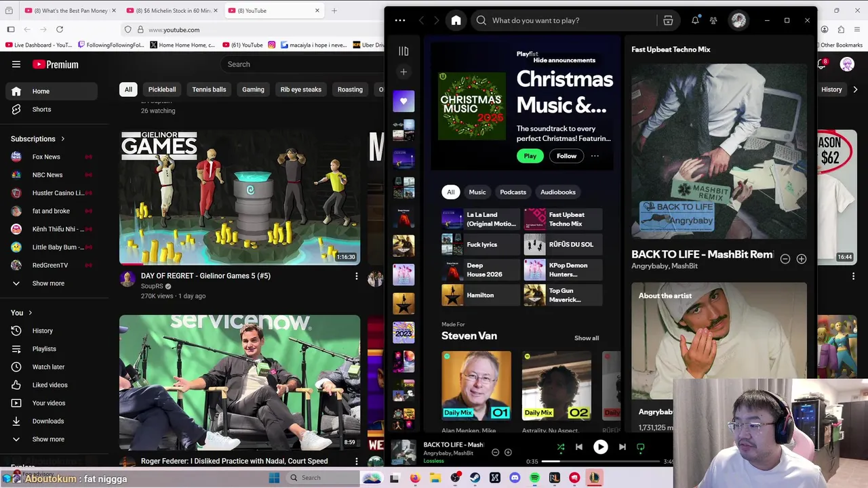Skip to previous track in Spotify
Viewport: 868px width, 488px height.
tap(578, 447)
